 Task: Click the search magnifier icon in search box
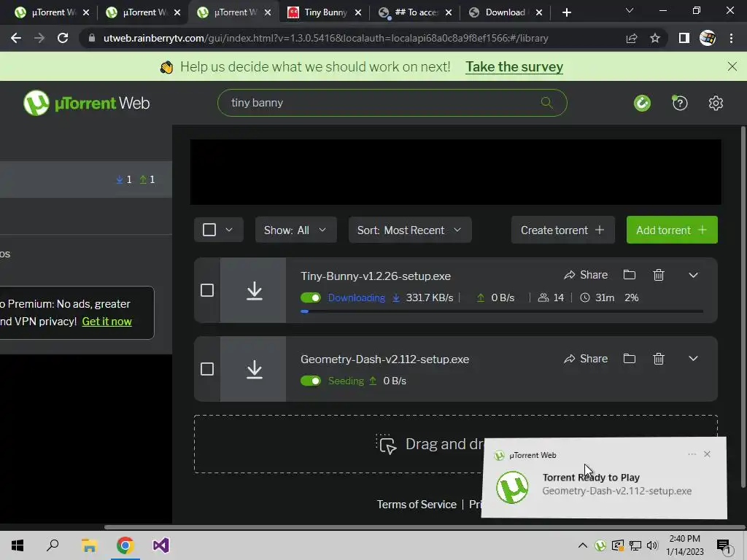click(x=547, y=102)
